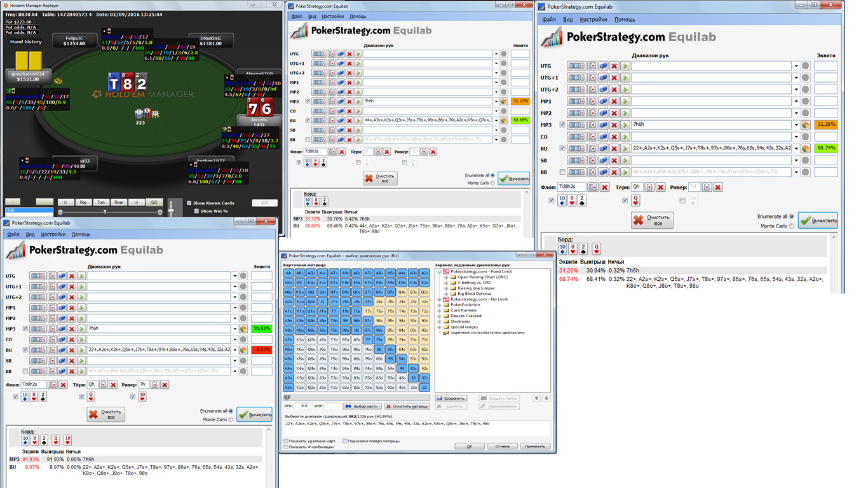Image resolution: width=868 pixels, height=488 pixels.
Task: Toggle river card checkbox in 91.93% window
Action: (133, 396)
